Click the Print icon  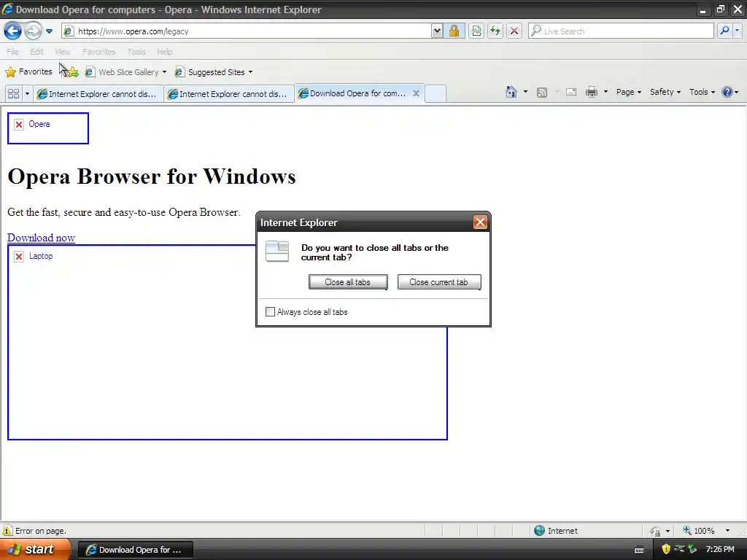click(x=591, y=92)
